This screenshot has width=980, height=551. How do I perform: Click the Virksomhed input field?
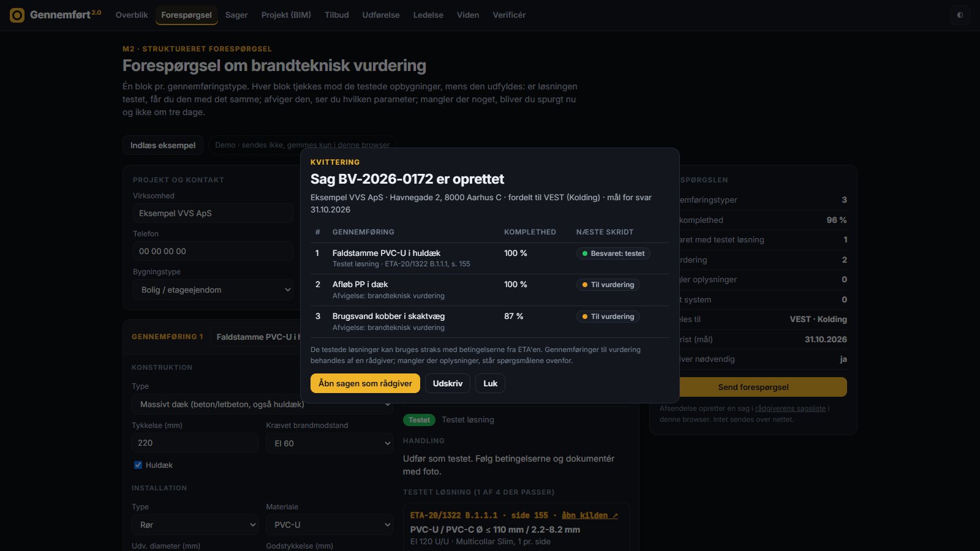(213, 213)
